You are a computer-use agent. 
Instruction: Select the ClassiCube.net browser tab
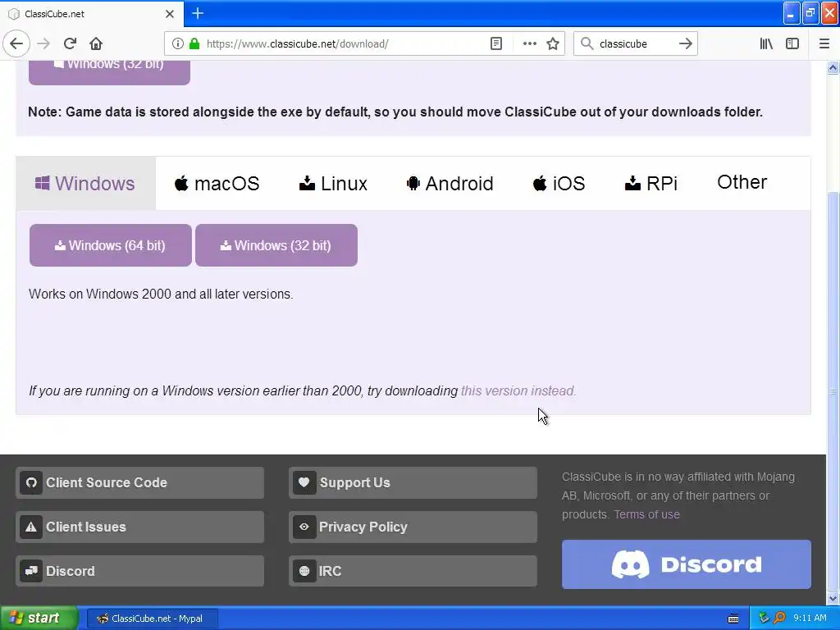[x=92, y=14]
